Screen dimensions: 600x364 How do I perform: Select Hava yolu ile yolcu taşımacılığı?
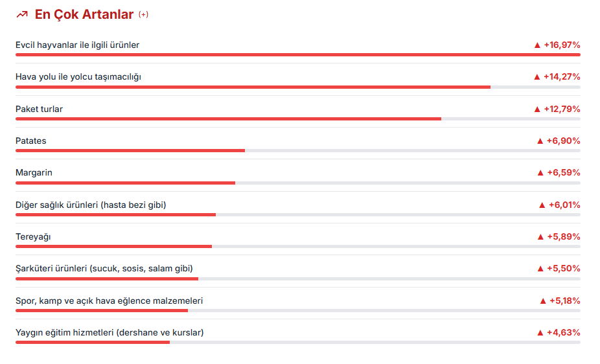[x=78, y=76]
